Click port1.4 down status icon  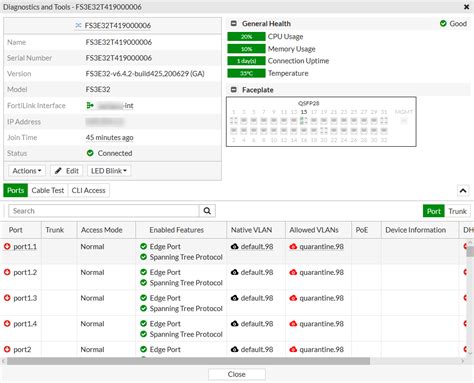click(7, 323)
